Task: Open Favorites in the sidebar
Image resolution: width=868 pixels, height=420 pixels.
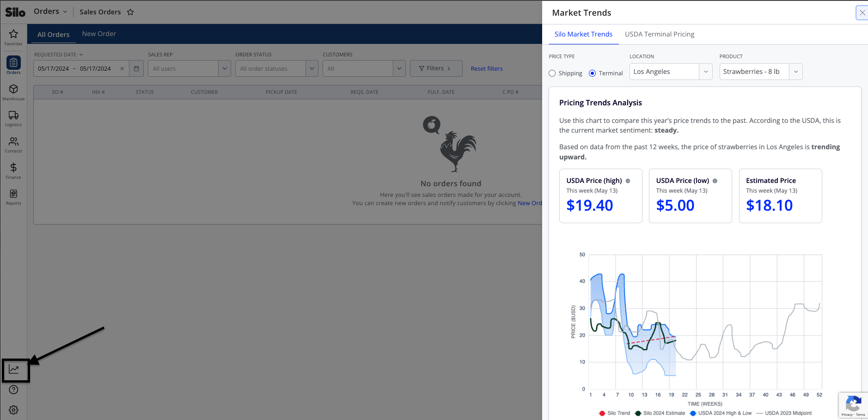Action: [x=13, y=37]
